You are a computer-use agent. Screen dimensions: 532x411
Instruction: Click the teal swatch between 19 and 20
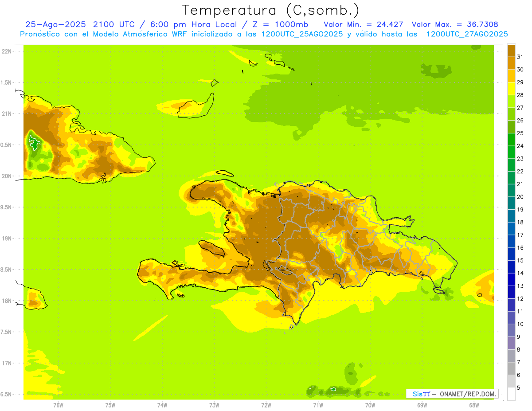(511, 203)
